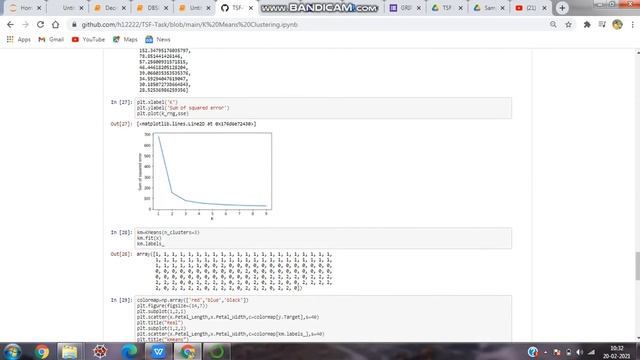The width and height of the screenshot is (640, 360).
Task: Close the active TSF GitHub tab
Action: click(251, 8)
